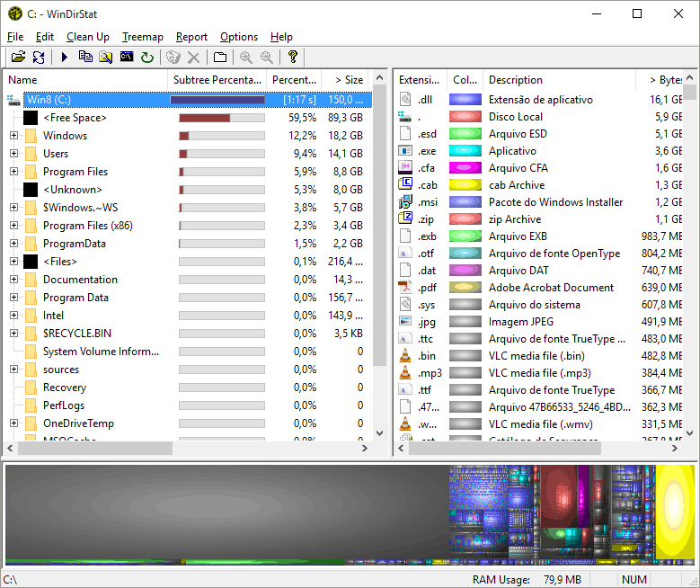Click the .zip archive icon
The image size is (700, 588).
[405, 219]
